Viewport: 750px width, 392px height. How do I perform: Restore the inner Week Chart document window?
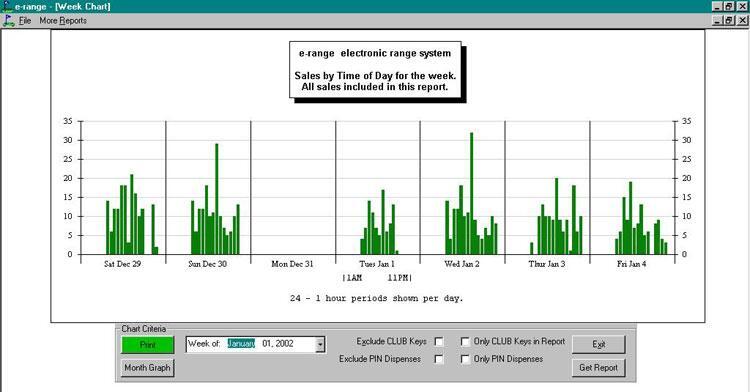click(729, 21)
